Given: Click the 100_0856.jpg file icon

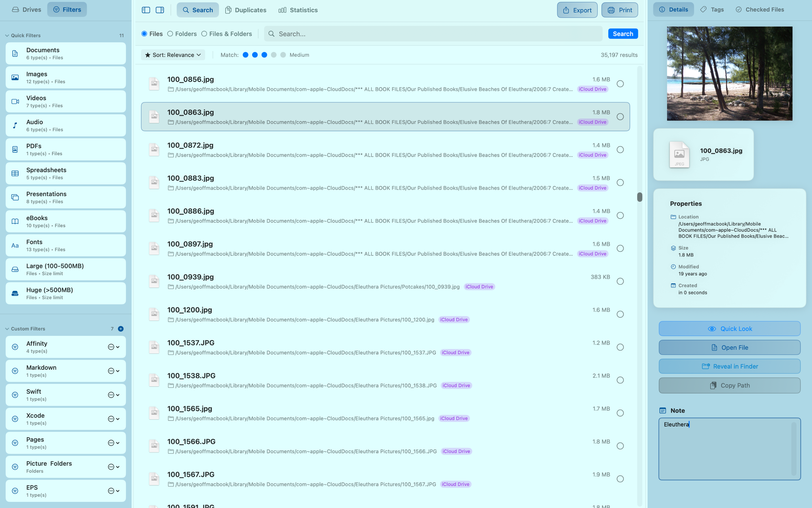Looking at the screenshot, I should pyautogui.click(x=154, y=84).
